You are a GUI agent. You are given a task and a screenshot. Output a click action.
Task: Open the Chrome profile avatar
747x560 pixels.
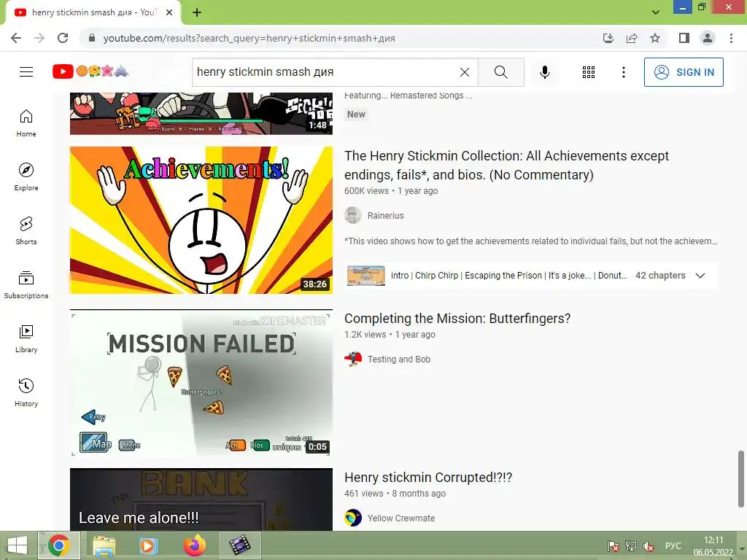(x=708, y=38)
